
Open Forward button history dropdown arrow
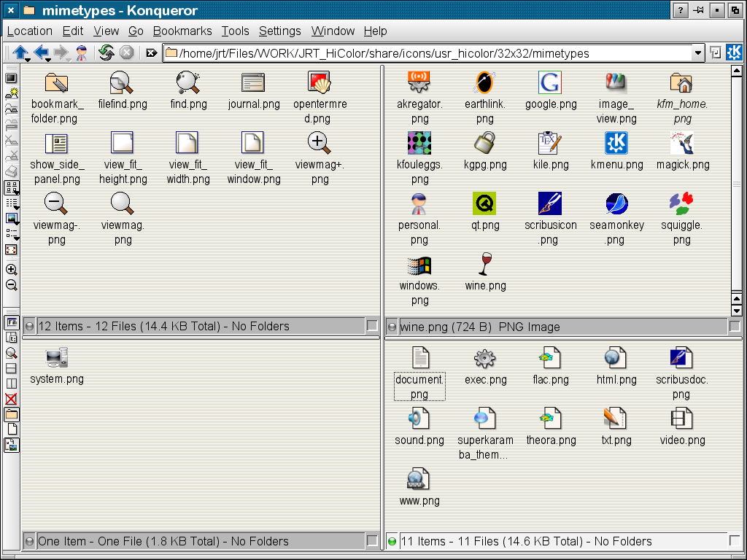[68, 59]
